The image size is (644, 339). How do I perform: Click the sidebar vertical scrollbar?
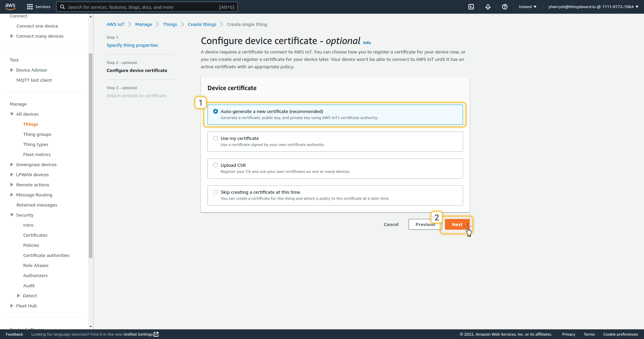coord(90,155)
